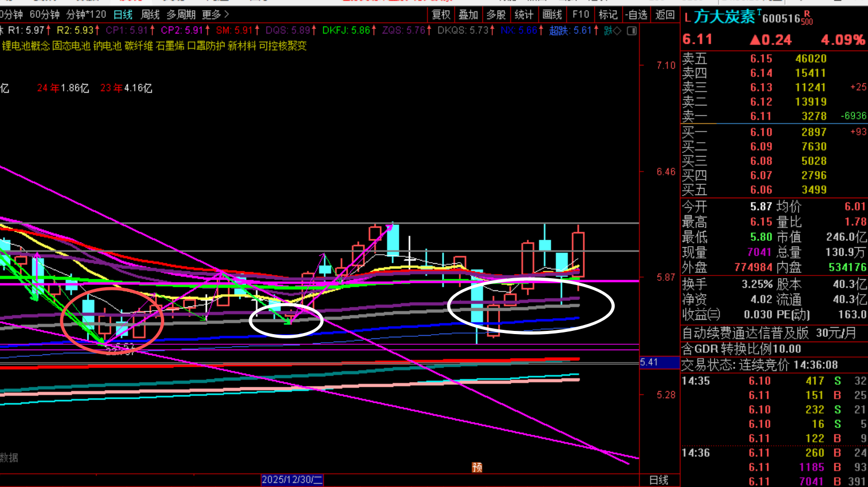The image size is (868, 487).
Task: Remove stock via -自选 button
Action: pos(637,14)
